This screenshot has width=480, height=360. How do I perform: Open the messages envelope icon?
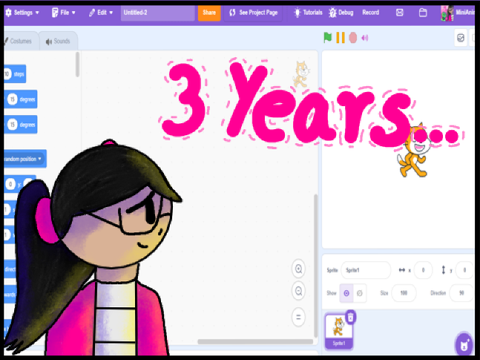[399, 13]
